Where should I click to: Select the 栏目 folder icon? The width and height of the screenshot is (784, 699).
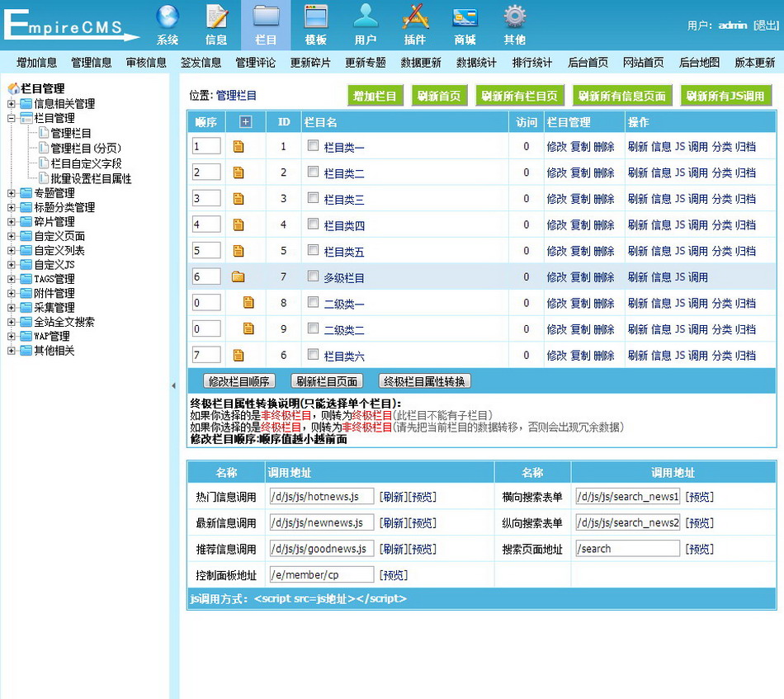266,17
